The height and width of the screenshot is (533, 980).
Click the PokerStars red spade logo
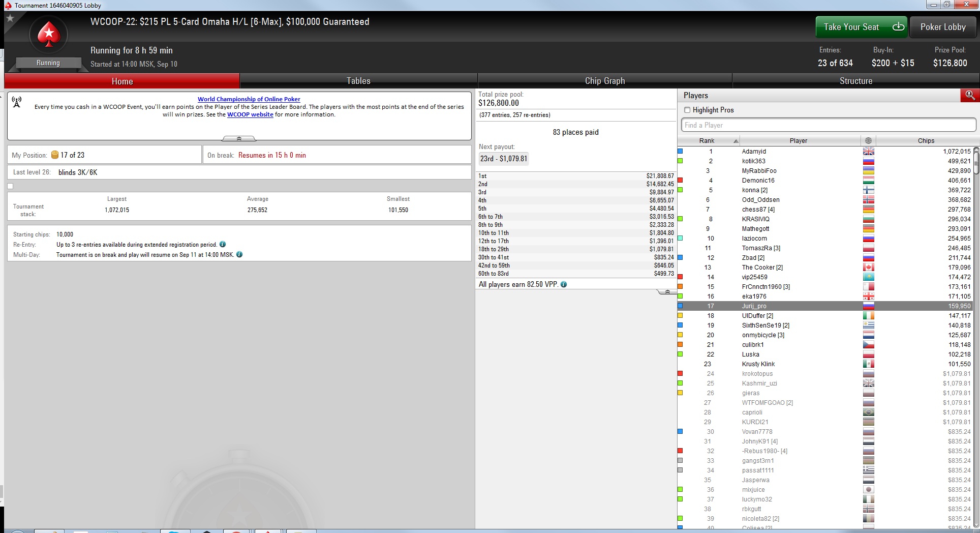tap(49, 34)
